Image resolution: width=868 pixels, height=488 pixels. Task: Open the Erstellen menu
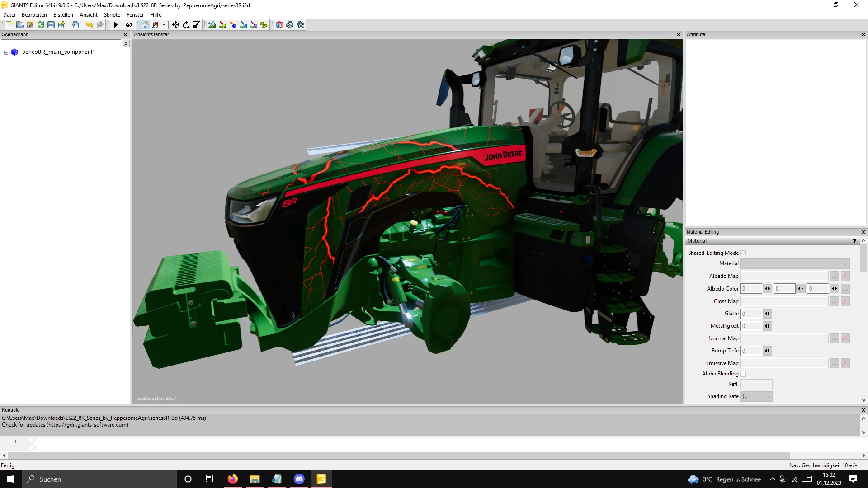[63, 15]
